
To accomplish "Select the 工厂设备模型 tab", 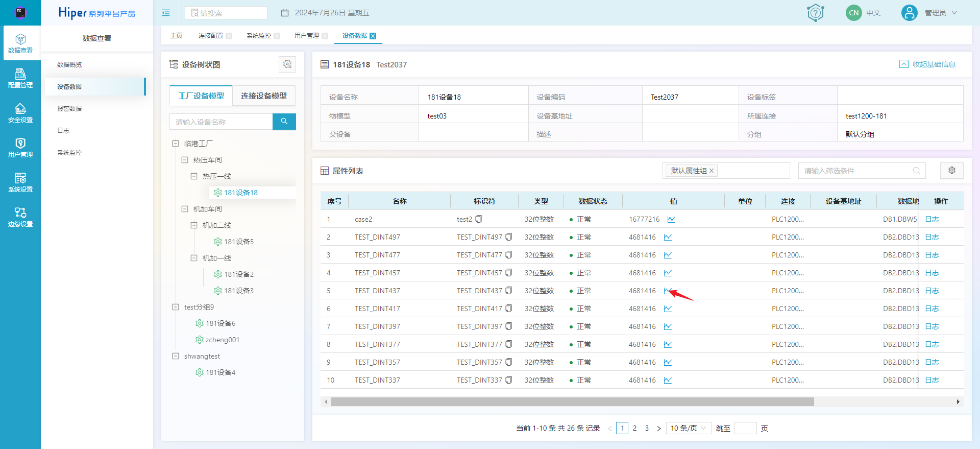I will [x=201, y=96].
